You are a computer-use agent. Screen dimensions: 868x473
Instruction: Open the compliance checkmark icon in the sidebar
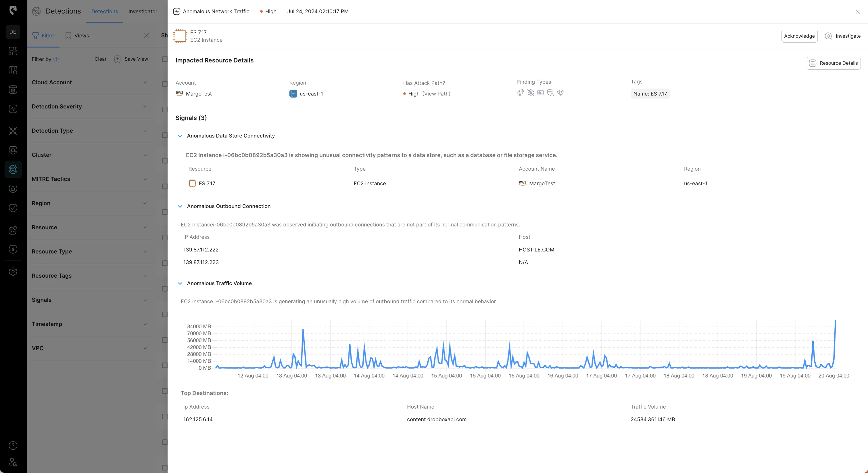13,208
